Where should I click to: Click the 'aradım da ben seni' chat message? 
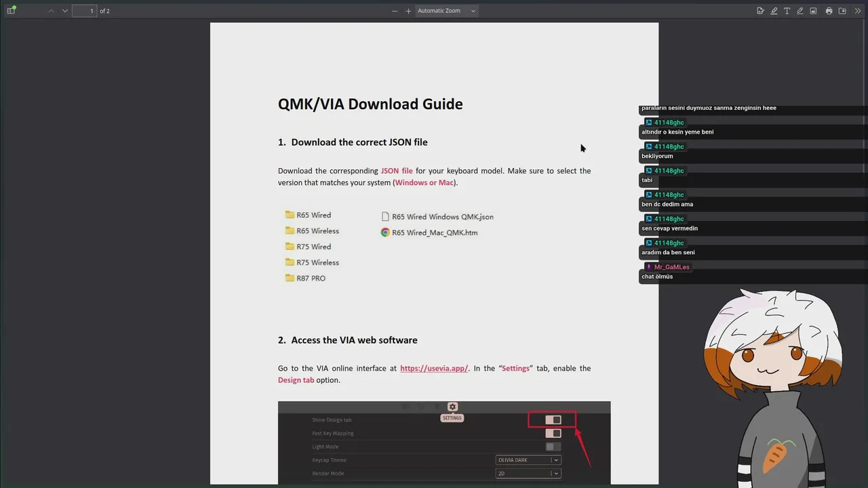pyautogui.click(x=668, y=252)
